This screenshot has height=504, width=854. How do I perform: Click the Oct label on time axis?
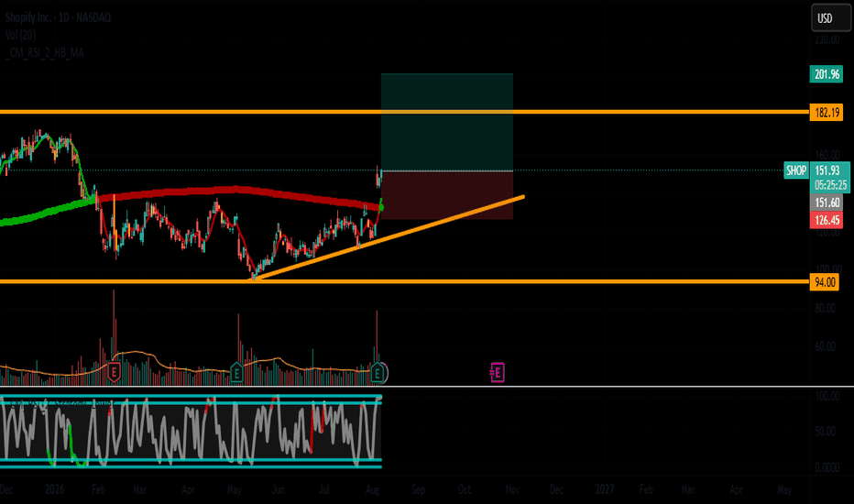point(464,489)
